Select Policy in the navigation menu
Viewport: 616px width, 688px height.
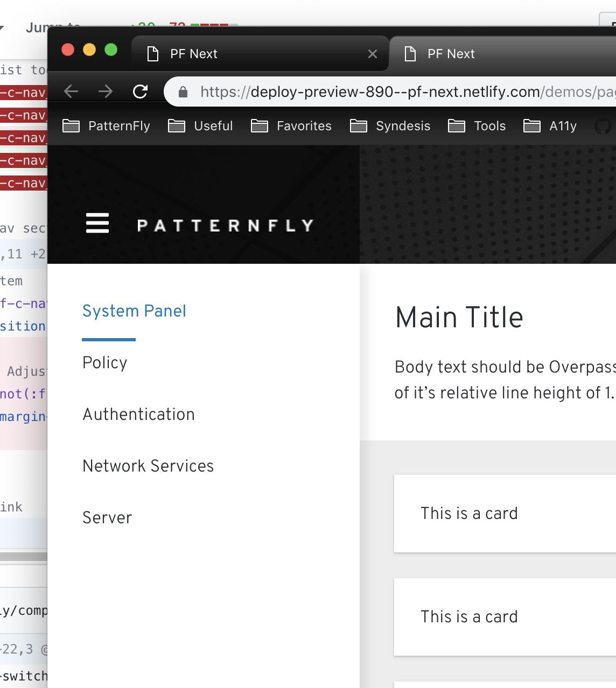(104, 362)
